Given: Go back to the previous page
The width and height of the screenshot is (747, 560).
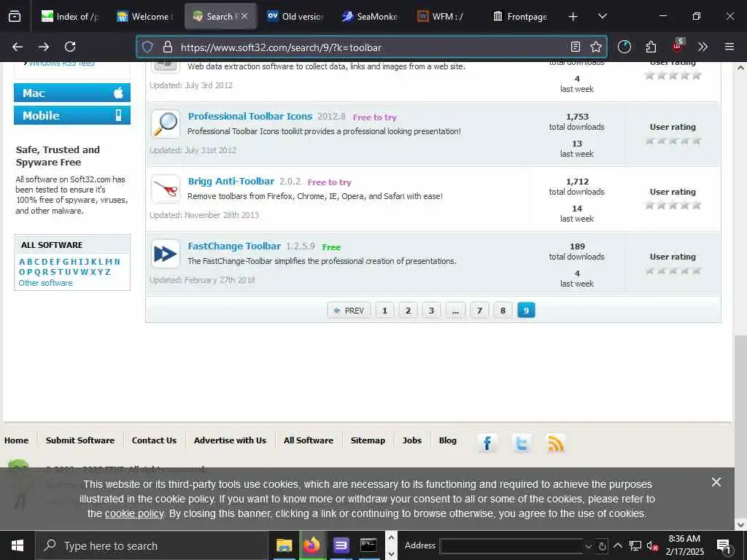Looking at the screenshot, I should coord(18,47).
